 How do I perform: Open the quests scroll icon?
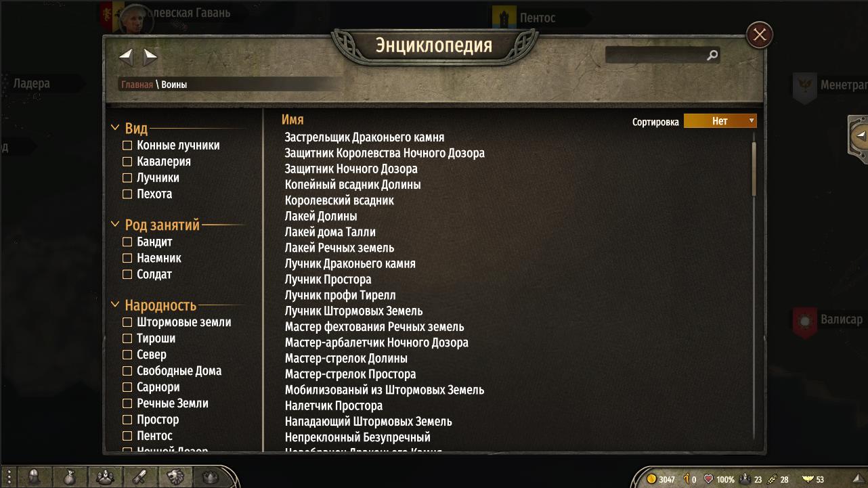[139, 477]
